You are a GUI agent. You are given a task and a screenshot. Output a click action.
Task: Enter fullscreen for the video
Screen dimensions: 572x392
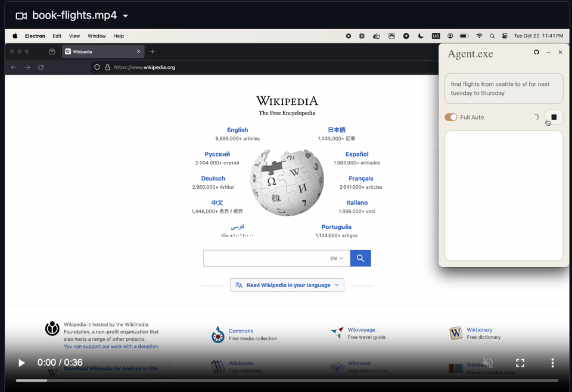pyautogui.click(x=520, y=363)
